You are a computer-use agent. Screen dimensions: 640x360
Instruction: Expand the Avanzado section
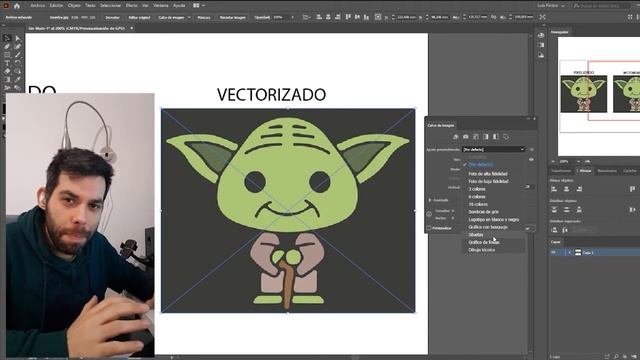[430, 200]
